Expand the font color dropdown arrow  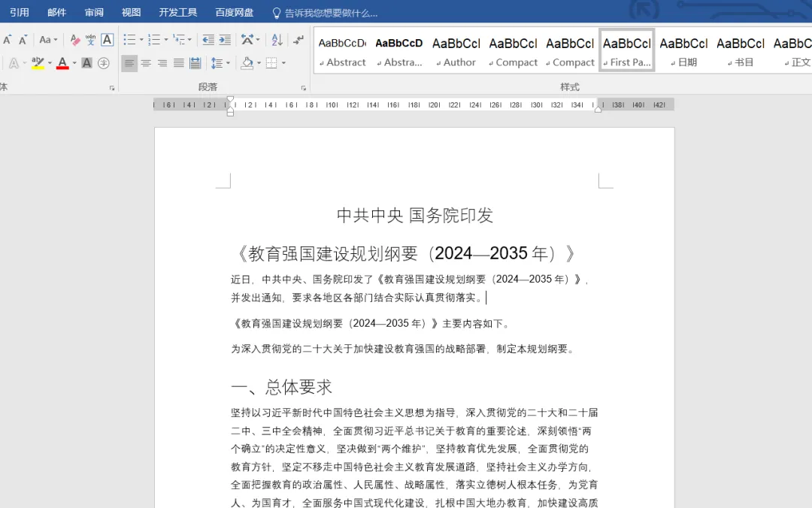click(74, 63)
